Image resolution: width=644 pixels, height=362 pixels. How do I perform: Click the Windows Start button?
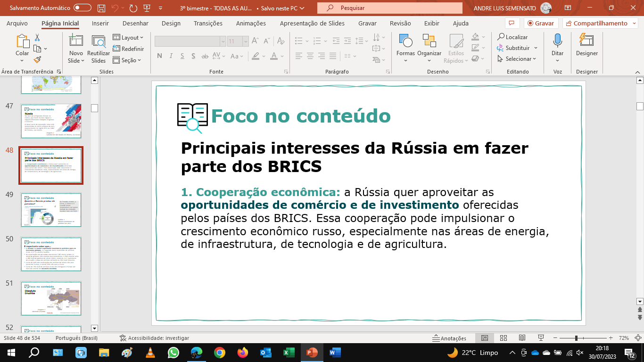(x=11, y=352)
